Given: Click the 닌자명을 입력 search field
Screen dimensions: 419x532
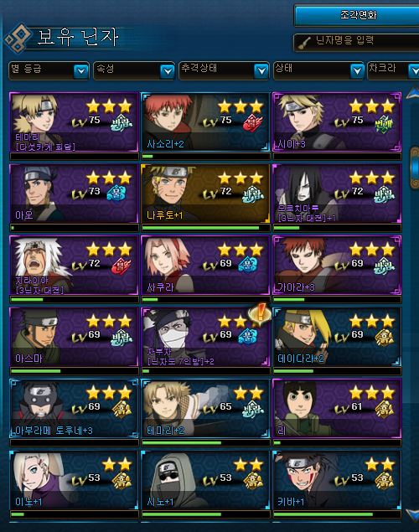Looking at the screenshot, I should click(x=357, y=42).
